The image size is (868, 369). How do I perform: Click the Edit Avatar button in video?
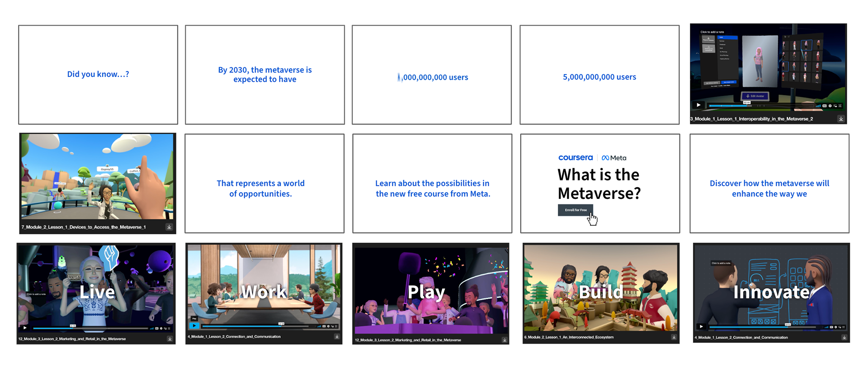(755, 96)
